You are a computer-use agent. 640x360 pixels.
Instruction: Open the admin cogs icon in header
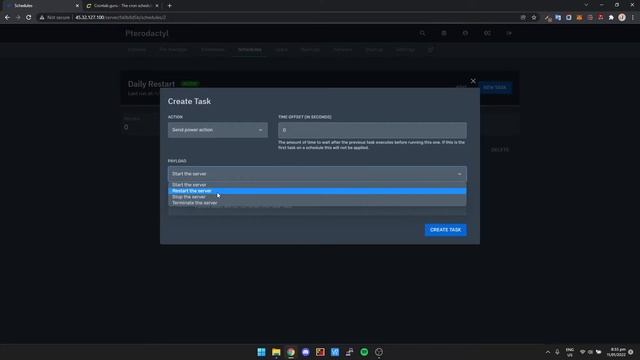click(487, 33)
